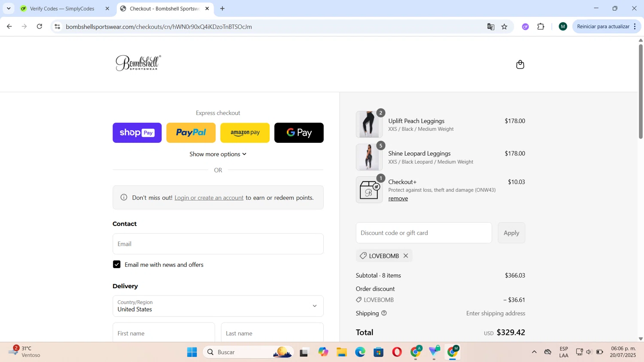Choose Google Pay express checkout
The image size is (644, 362).
tap(299, 133)
